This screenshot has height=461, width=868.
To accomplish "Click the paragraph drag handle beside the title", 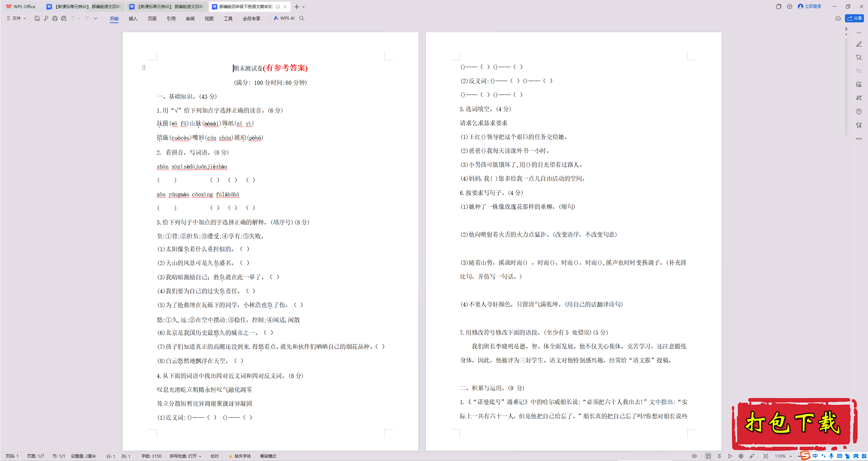I will click(x=144, y=67).
